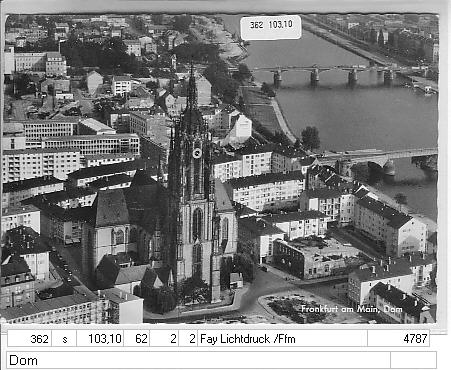Click the 2 field beside Fay Lichtdruck
The height and width of the screenshot is (370, 451).
(188, 339)
